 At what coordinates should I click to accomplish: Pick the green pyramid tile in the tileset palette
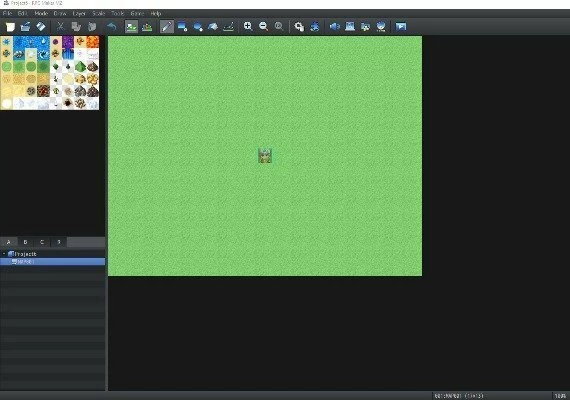[80, 67]
